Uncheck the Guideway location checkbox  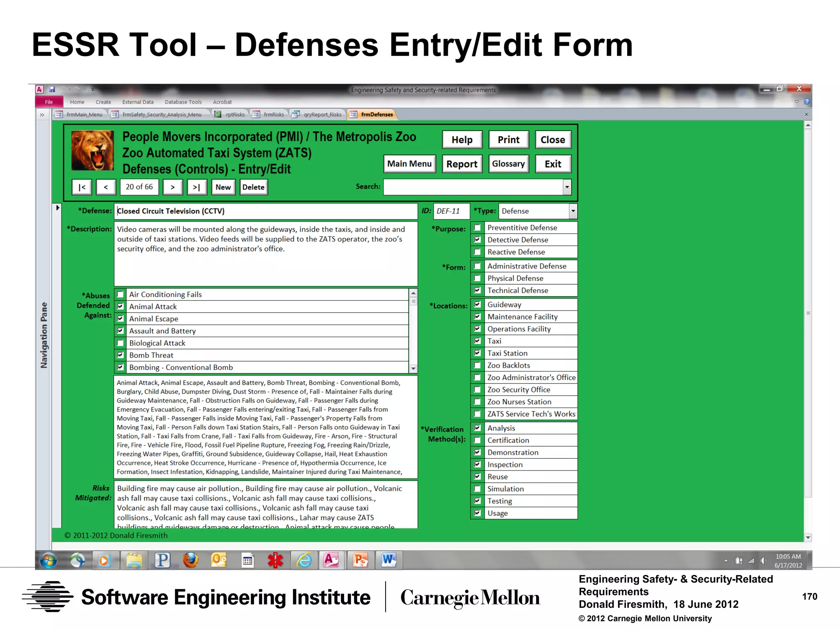477,305
